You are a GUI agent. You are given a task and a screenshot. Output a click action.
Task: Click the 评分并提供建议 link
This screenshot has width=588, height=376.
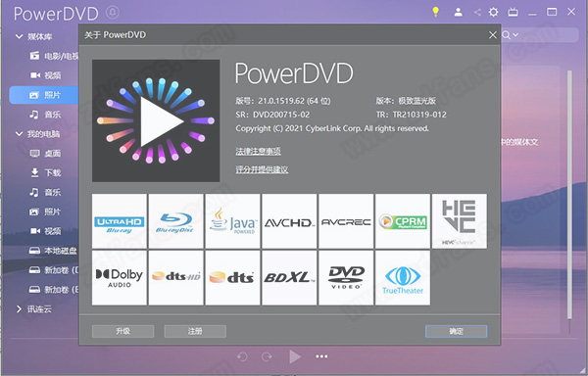(x=262, y=169)
